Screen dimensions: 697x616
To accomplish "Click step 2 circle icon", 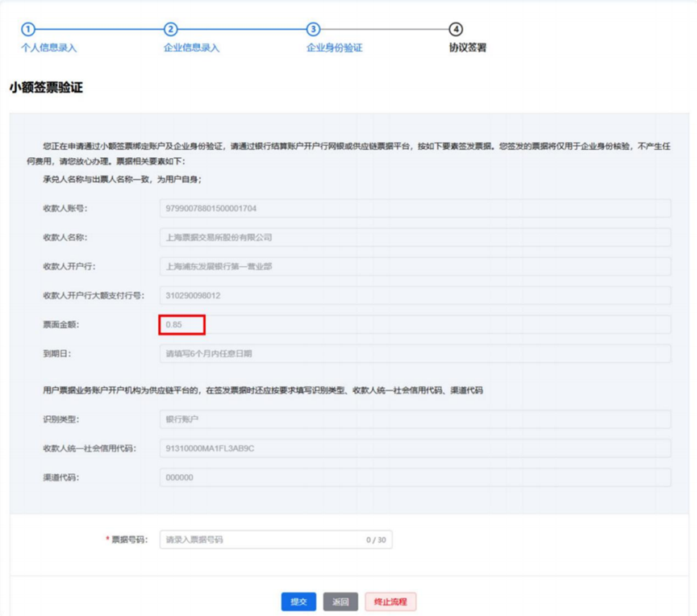I will pos(170,29).
